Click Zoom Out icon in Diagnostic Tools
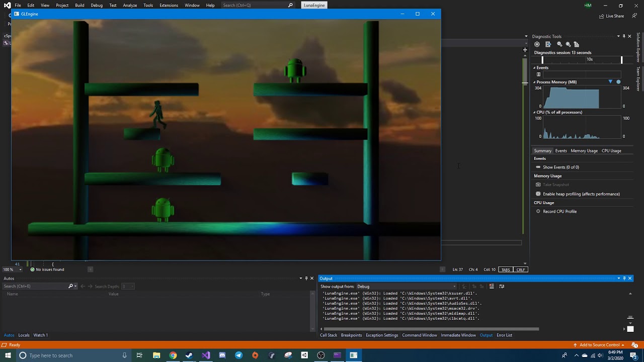Image resolution: width=644 pixels, height=362 pixels. click(x=568, y=44)
